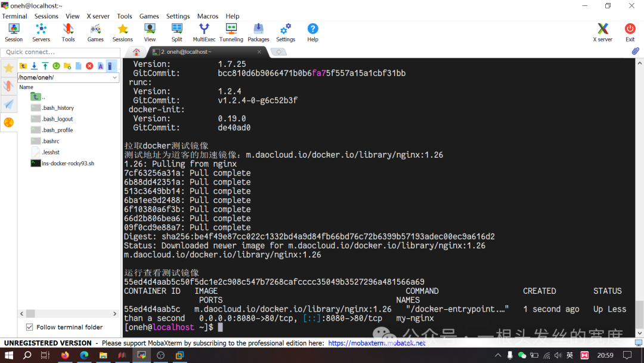644x363 pixels.
Task: Click the View toolbar button
Action: (150, 32)
